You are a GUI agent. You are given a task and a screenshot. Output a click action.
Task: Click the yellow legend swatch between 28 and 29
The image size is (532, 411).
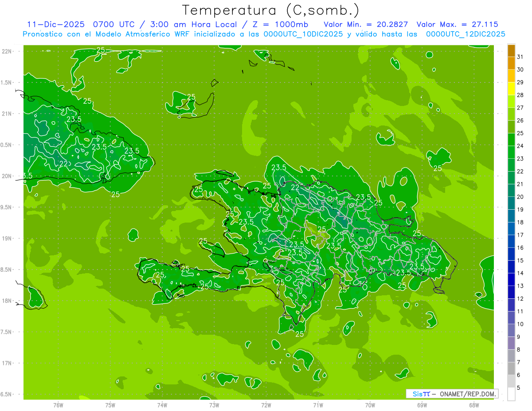pos(511,89)
